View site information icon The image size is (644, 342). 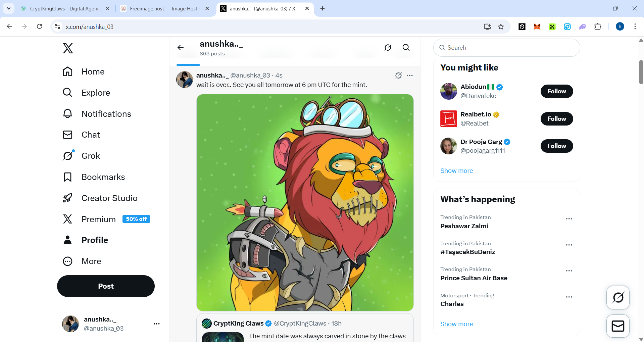pyautogui.click(x=57, y=27)
